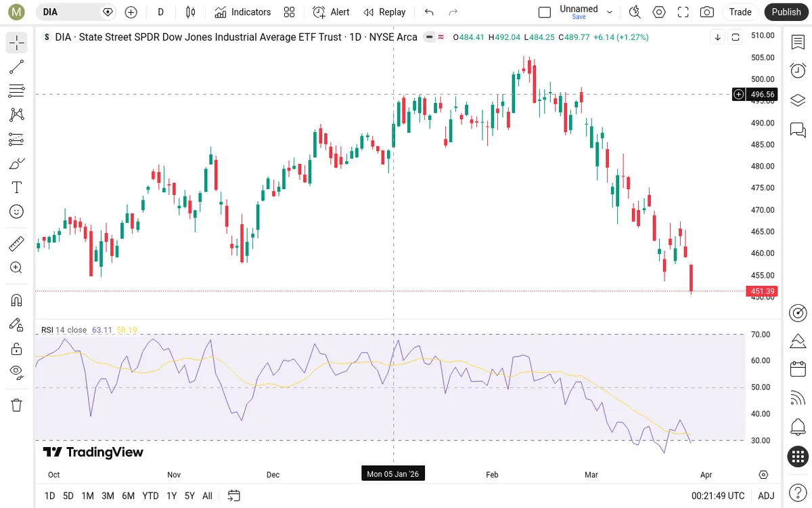The image size is (812, 508).
Task: Toggle ADJ adjusted data
Action: pos(766,496)
